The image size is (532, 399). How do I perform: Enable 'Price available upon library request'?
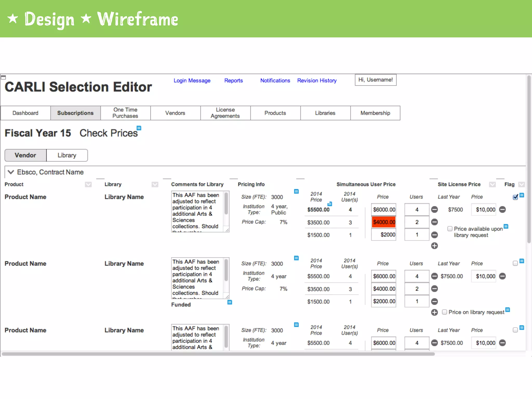pyautogui.click(x=450, y=229)
